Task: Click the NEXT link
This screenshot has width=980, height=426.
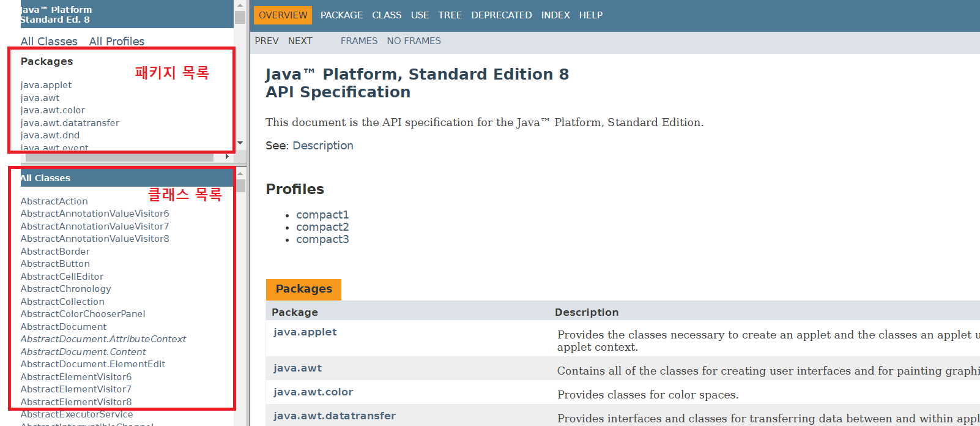Action: click(x=300, y=41)
